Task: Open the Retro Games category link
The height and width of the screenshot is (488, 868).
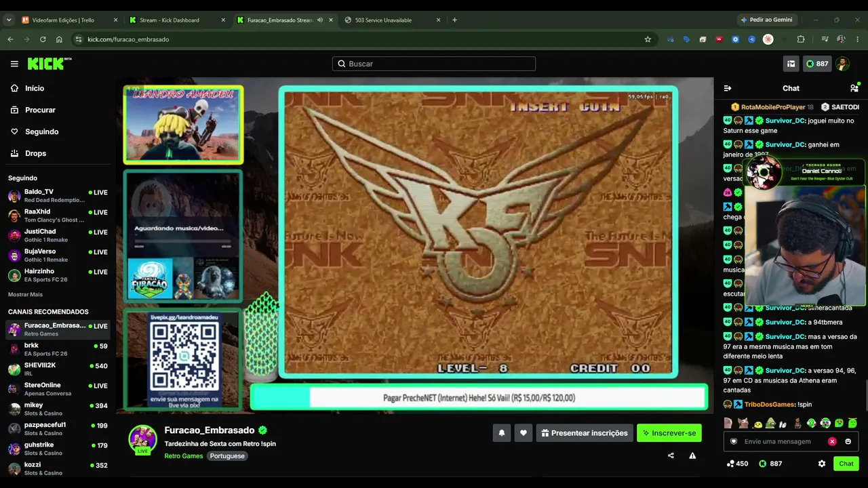Action: tap(184, 456)
